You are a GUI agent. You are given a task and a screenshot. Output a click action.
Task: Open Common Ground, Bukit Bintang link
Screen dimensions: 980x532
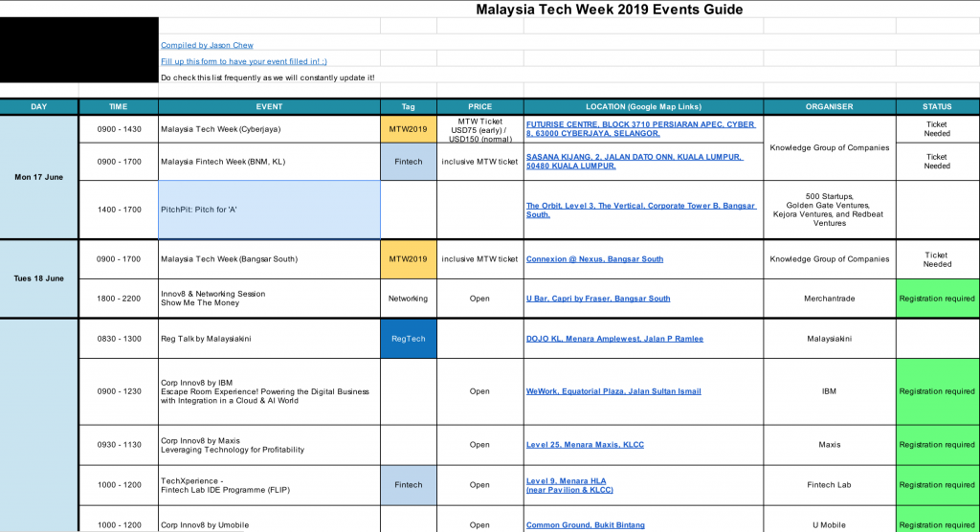(586, 525)
